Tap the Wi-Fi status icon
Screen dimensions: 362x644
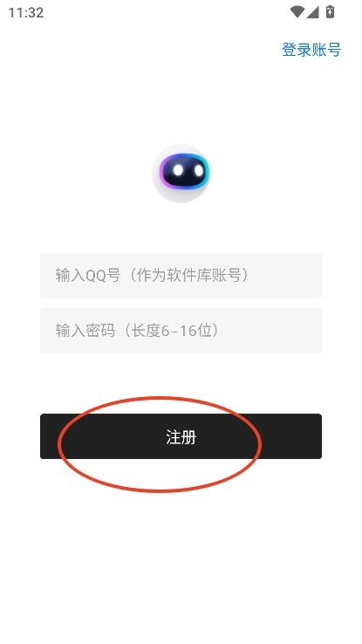(x=297, y=12)
